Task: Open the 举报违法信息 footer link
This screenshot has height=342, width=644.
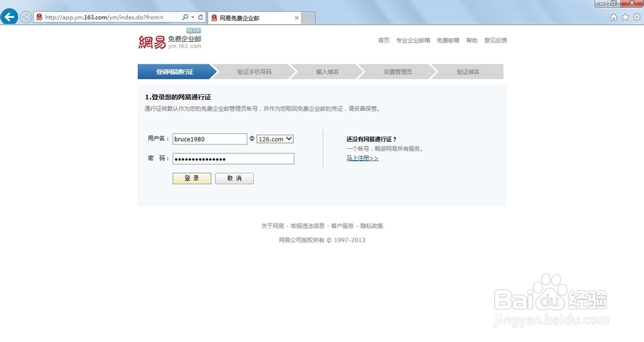Action: point(307,226)
